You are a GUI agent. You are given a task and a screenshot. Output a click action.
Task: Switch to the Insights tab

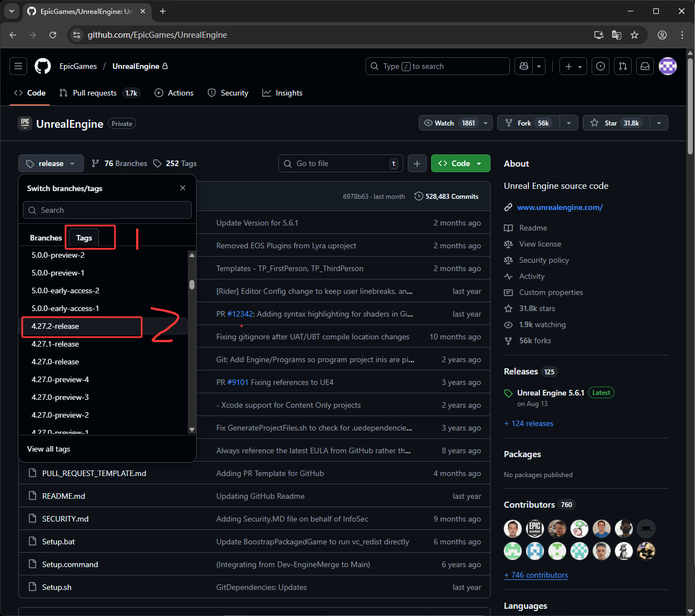[283, 93]
